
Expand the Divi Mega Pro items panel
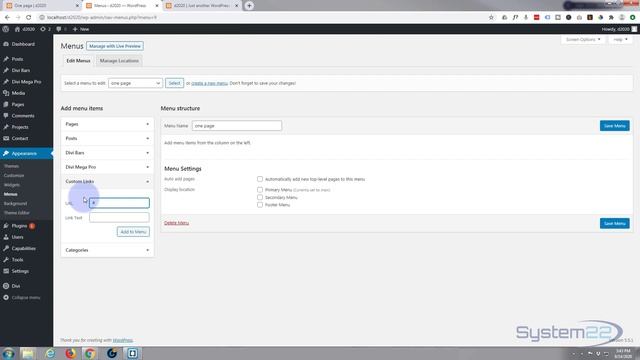point(107,167)
